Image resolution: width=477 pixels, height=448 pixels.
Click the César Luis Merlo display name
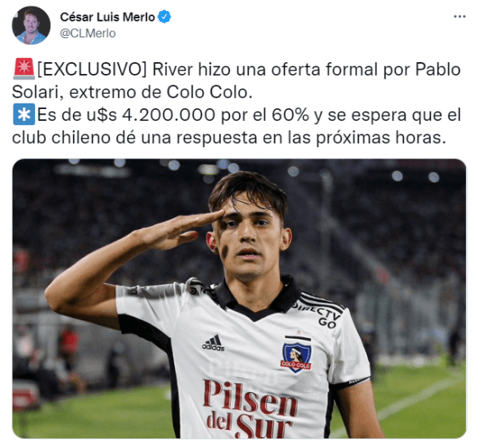click(107, 17)
